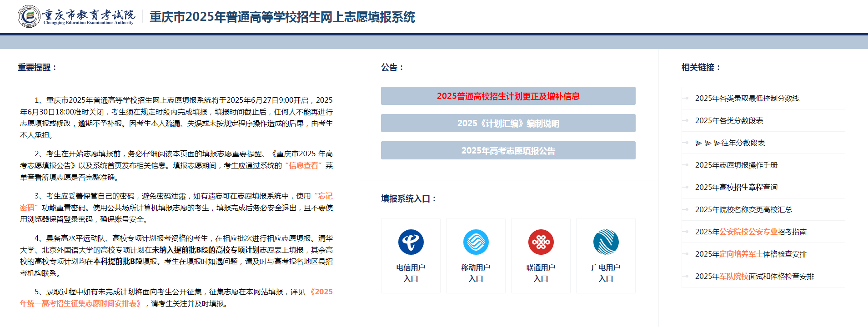Click bold text 本科提前批B段

point(118,261)
